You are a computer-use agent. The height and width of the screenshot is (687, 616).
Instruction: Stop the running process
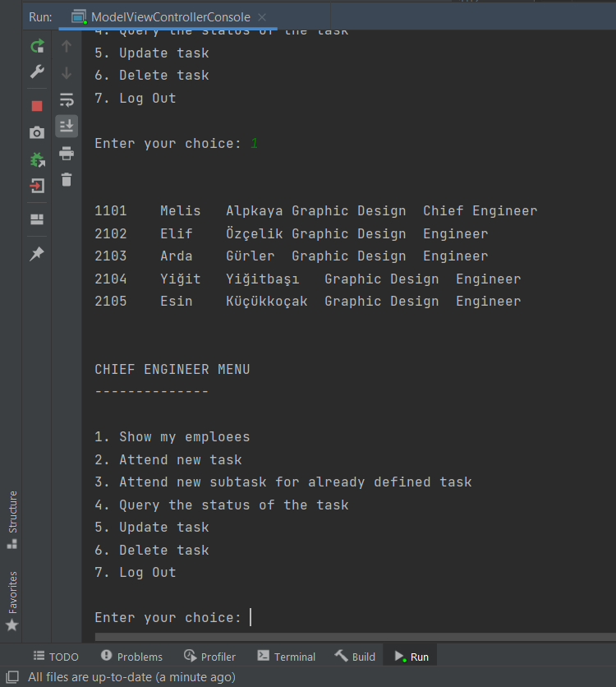36,105
